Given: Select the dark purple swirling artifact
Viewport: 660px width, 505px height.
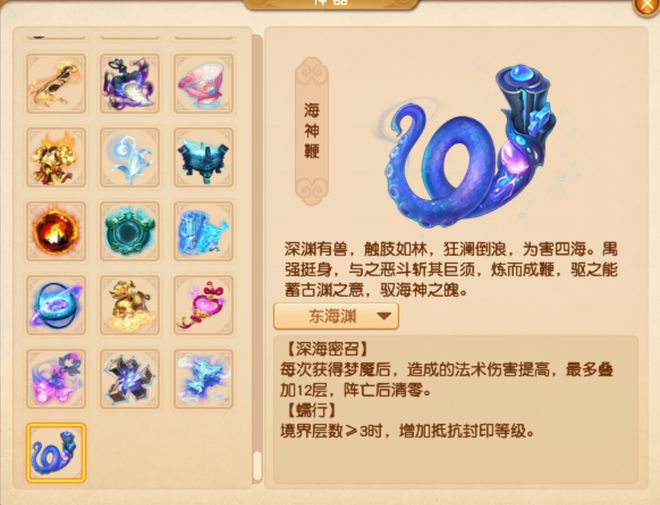Looking at the screenshot, I should pyautogui.click(x=130, y=83).
